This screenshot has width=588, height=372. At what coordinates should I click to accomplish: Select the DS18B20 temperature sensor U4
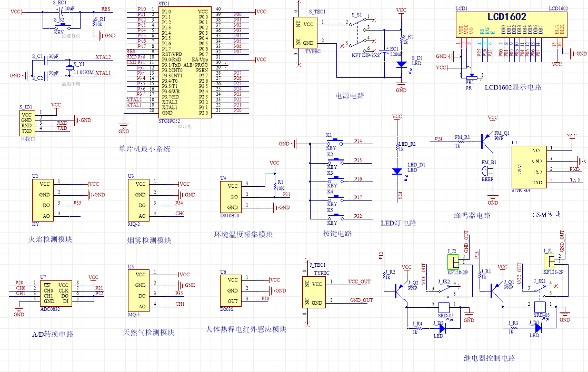click(230, 197)
